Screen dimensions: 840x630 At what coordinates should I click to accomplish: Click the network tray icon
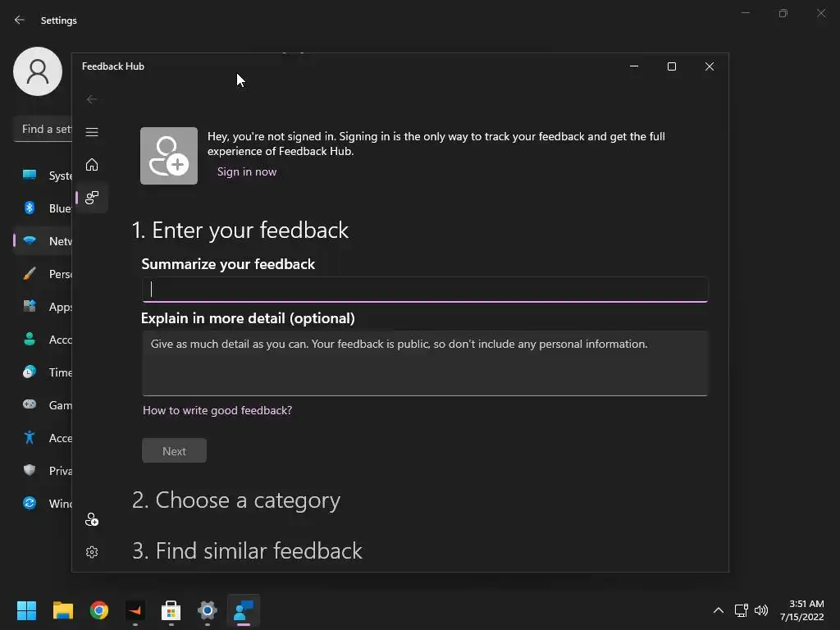tap(742, 610)
